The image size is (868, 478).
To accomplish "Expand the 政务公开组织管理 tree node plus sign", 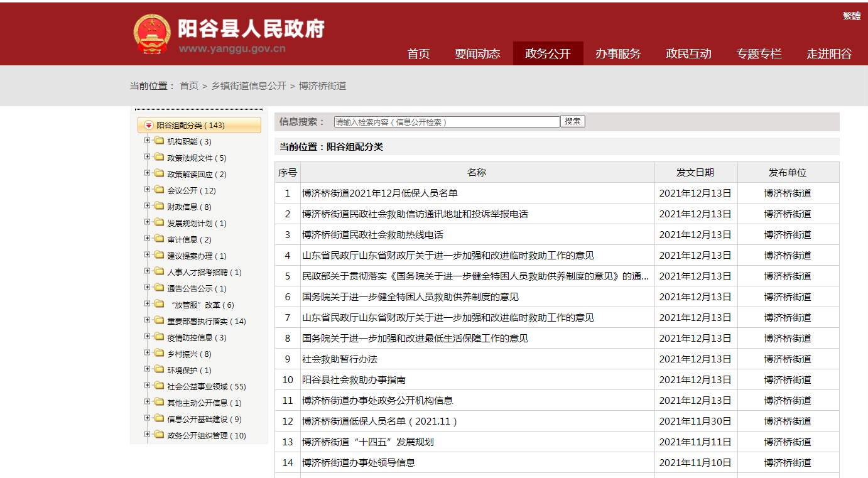I will click(x=147, y=435).
